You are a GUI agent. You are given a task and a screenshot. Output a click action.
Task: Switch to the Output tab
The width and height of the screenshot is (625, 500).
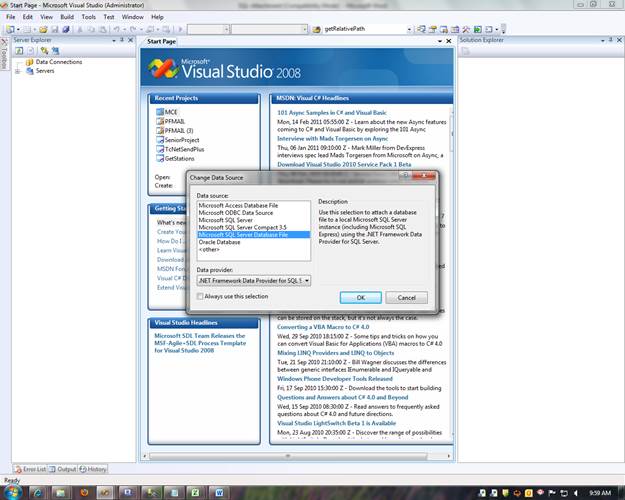(x=63, y=469)
